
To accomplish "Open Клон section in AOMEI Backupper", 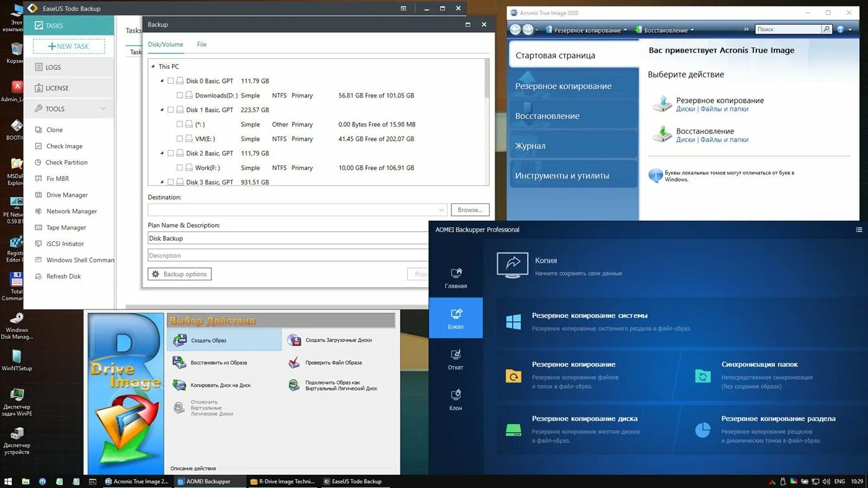I will 456,399.
